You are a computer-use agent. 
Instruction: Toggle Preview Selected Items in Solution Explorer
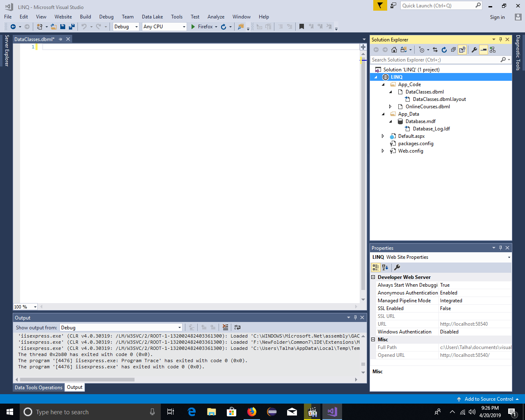coord(484,50)
